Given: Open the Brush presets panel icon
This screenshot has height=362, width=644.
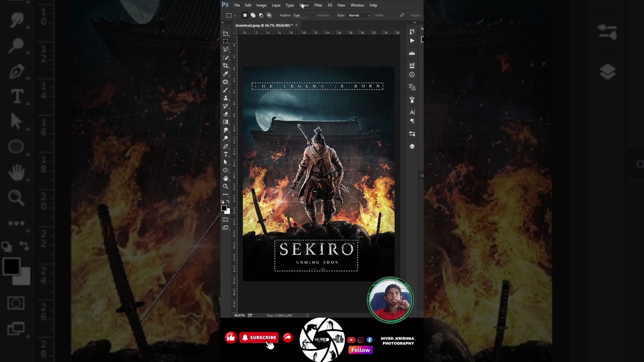Looking at the screenshot, I should (x=412, y=100).
